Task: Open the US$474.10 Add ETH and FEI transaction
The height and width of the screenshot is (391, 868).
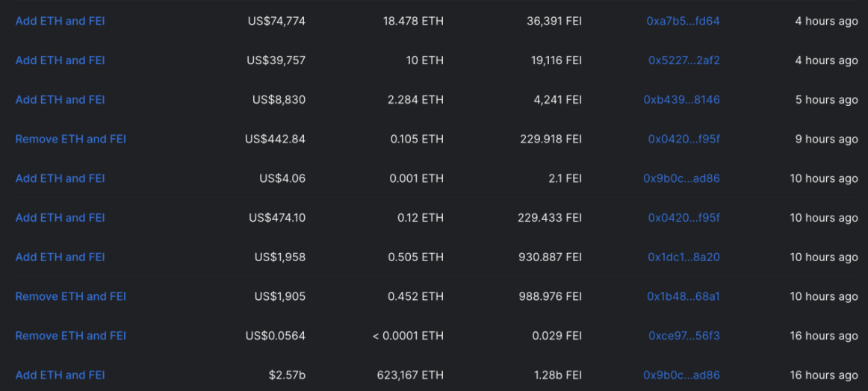Action: 60,217
